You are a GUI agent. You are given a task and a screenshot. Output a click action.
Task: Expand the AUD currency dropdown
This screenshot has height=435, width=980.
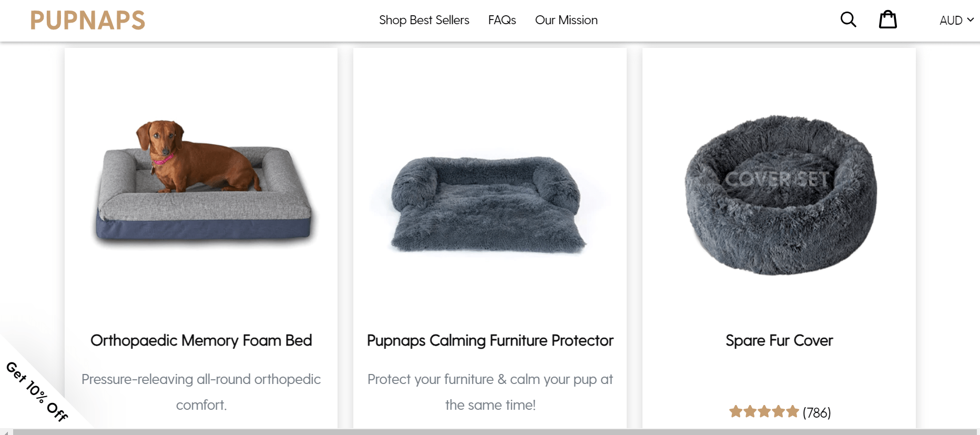956,21
